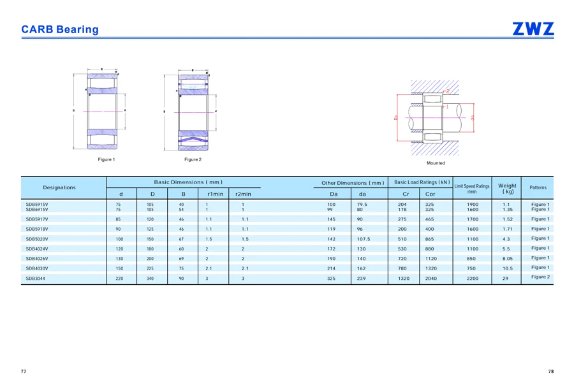574x392 pixels.
Task: Click the 2040 Cor value for SDB3044
Action: pyautogui.click(x=431, y=279)
